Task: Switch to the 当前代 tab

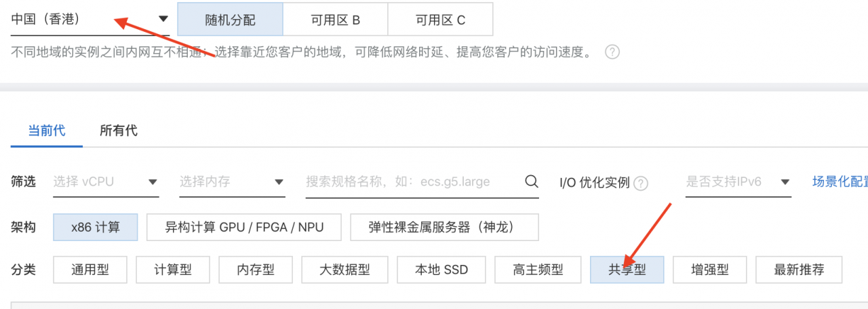Action: pos(47,130)
